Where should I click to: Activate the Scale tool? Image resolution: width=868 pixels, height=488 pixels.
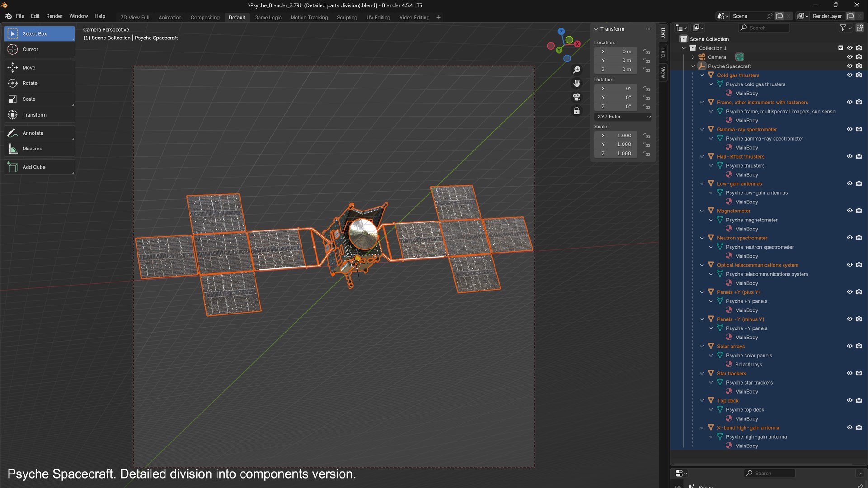point(39,99)
